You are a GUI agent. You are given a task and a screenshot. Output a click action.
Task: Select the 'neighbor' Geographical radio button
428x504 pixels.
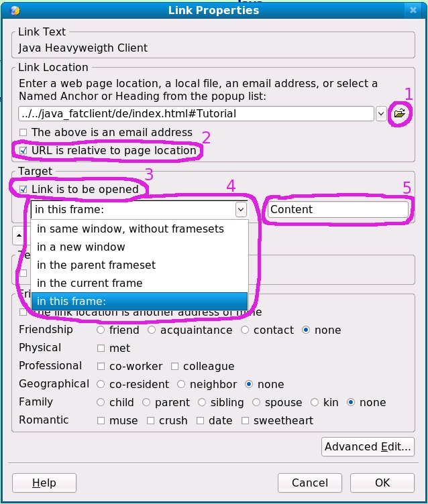pyautogui.click(x=182, y=385)
